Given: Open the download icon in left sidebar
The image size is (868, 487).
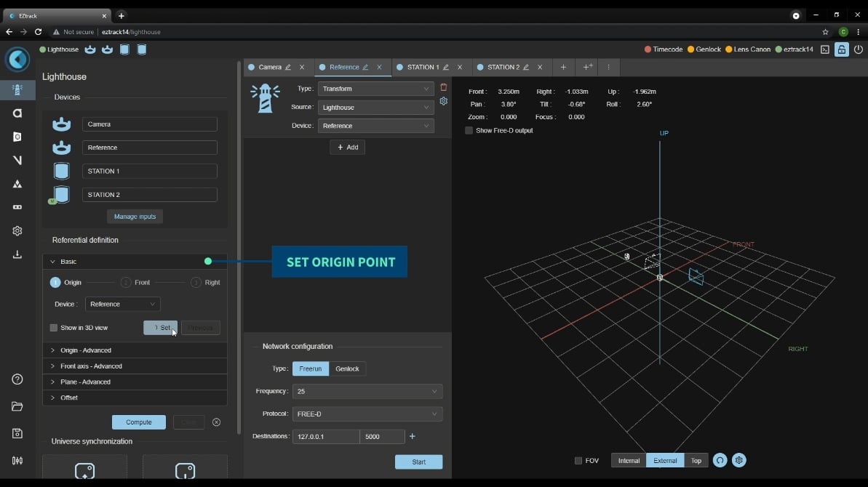Looking at the screenshot, I should point(17,254).
